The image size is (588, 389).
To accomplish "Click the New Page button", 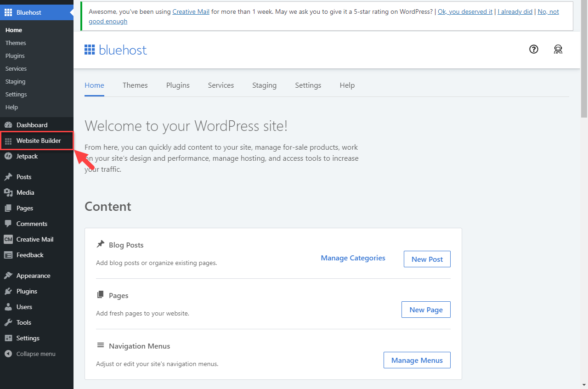I will click(x=426, y=310).
